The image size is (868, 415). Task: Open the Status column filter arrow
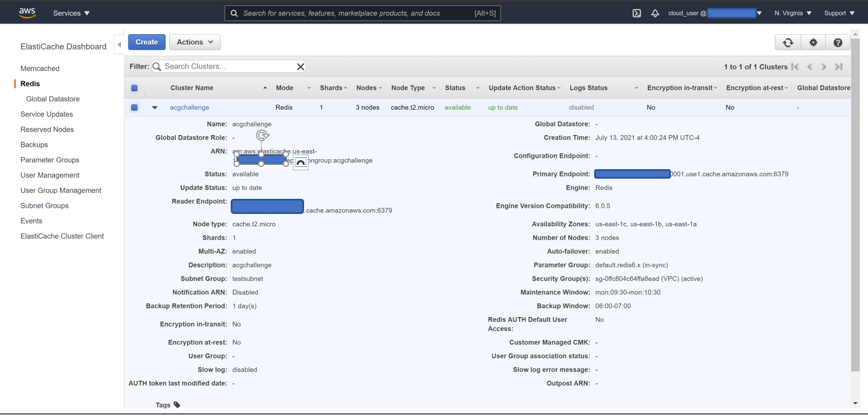pos(478,88)
